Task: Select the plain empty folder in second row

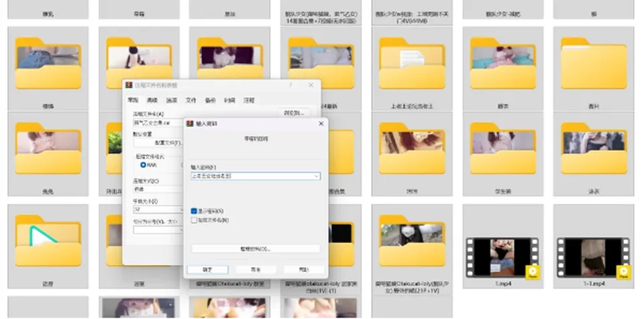Action: coord(594,63)
